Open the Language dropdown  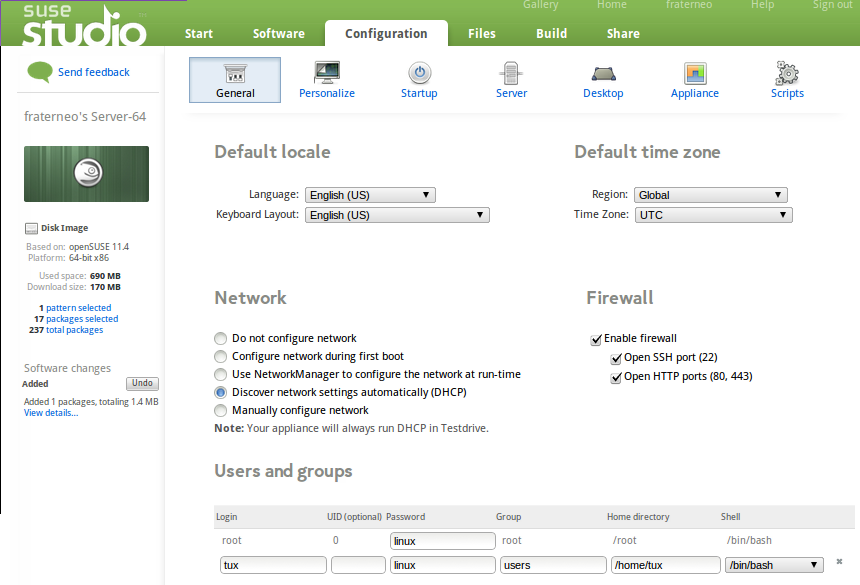[x=370, y=195]
